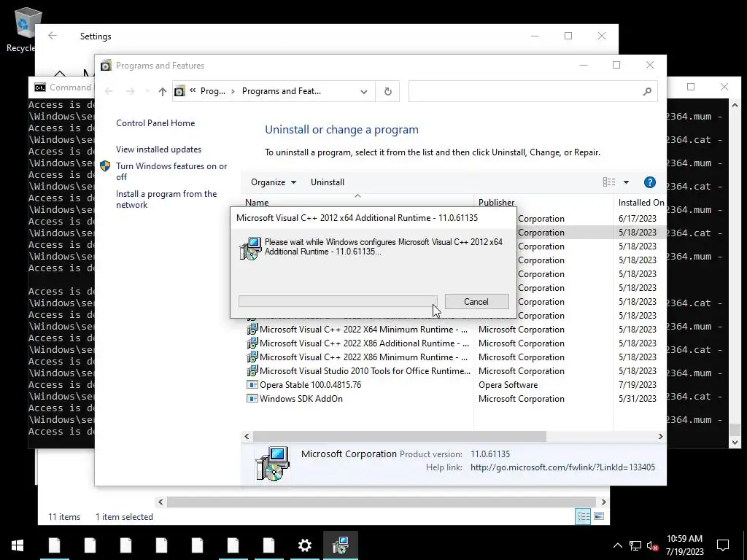
Task: Open the go.microsoft.com help link
Action: pyautogui.click(x=562, y=467)
